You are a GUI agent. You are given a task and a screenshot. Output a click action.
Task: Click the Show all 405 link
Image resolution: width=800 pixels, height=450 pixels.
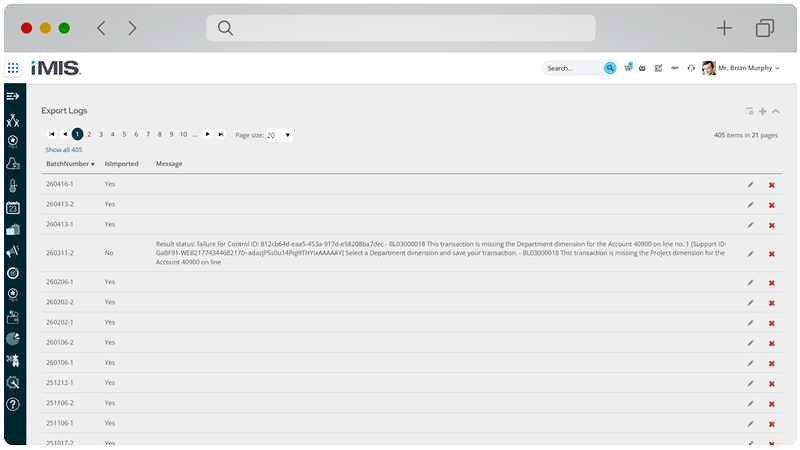[63, 149]
